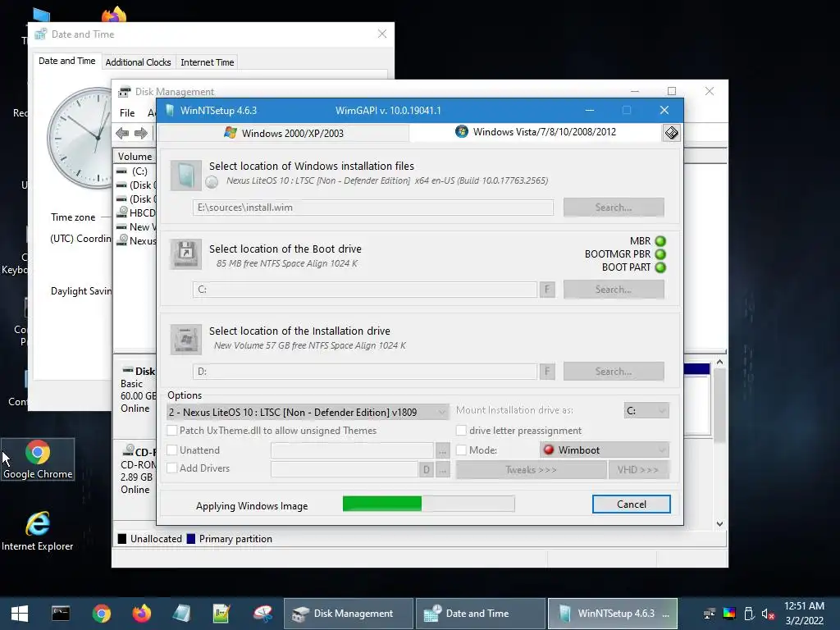Click the USB safely remove tray icon

click(x=749, y=614)
